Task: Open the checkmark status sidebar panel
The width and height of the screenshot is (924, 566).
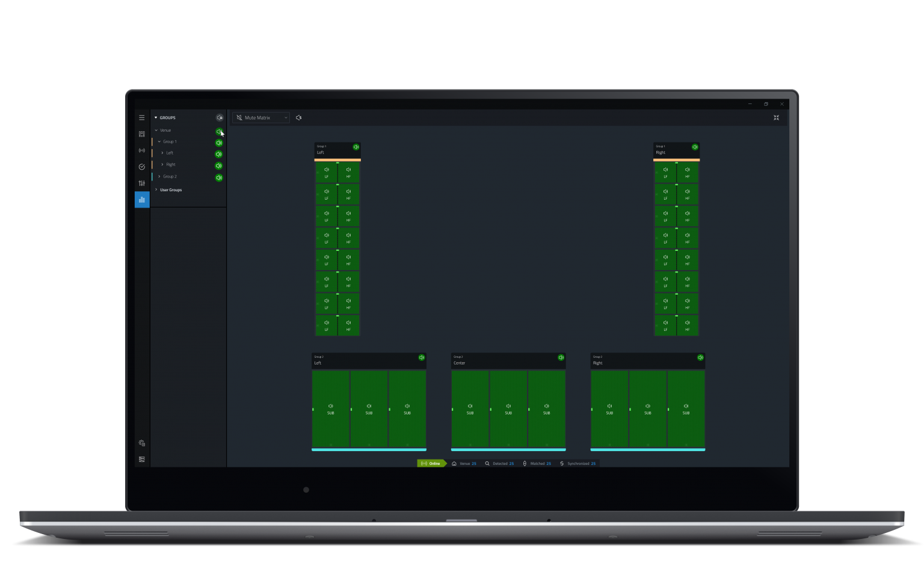Action: [141, 167]
